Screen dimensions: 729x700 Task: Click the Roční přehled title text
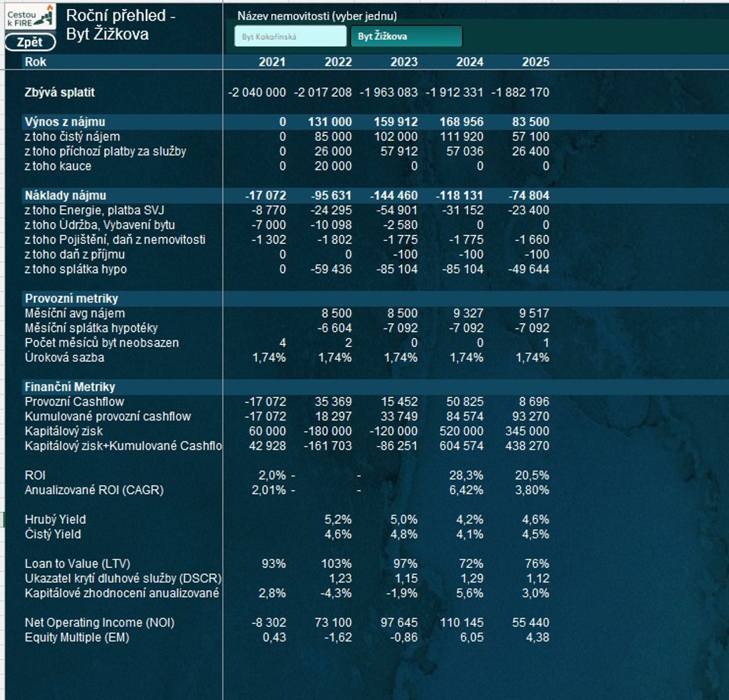120,25
